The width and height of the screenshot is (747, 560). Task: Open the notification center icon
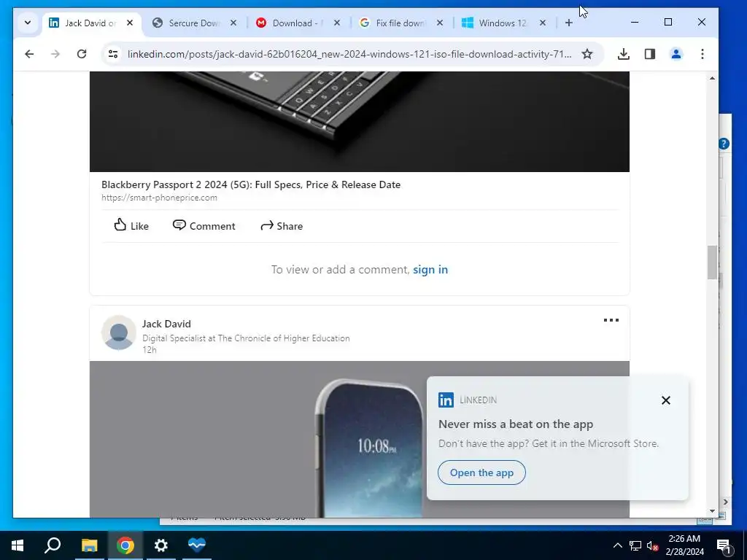pos(724,545)
